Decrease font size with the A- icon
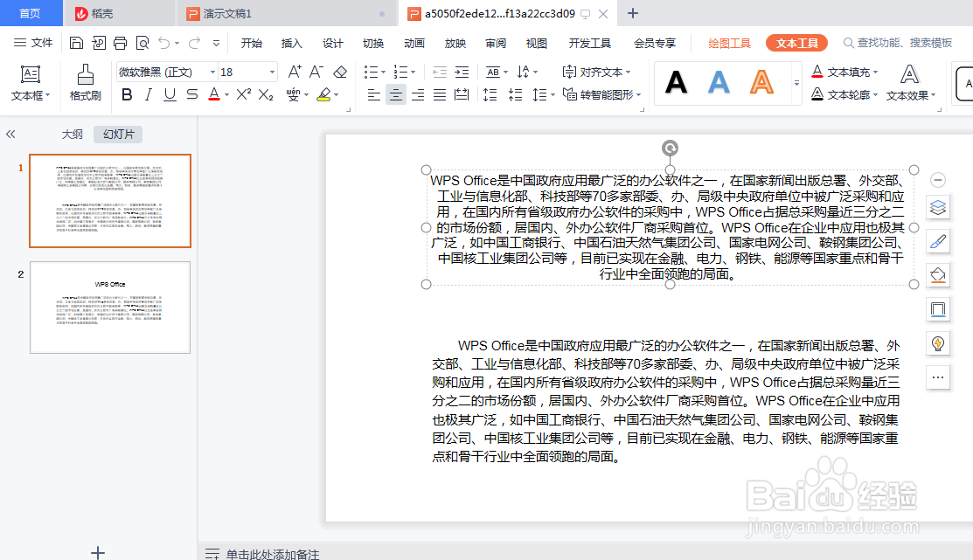973x560 pixels. pyautogui.click(x=316, y=72)
